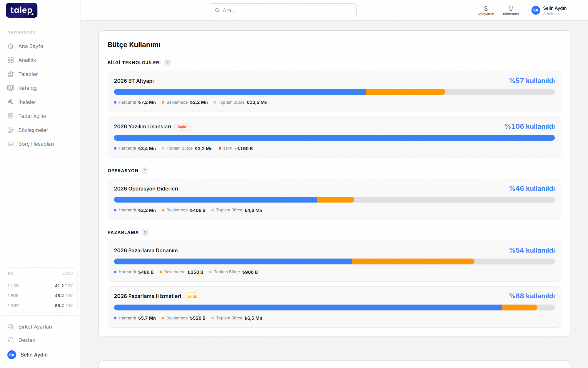Click 2026 BT Altyapı progress bar
This screenshot has width=588, height=368.
(x=334, y=92)
